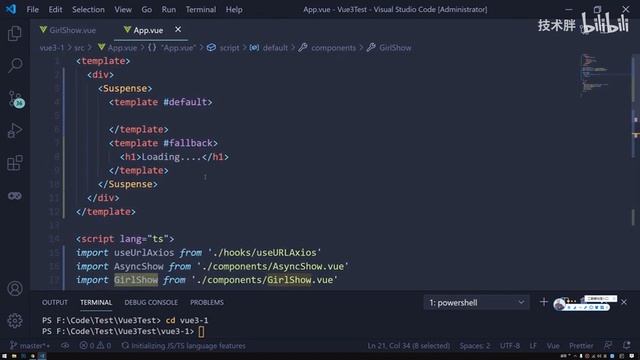This screenshot has width=640, height=360.
Task: Open the Go menu
Action: 147,9
